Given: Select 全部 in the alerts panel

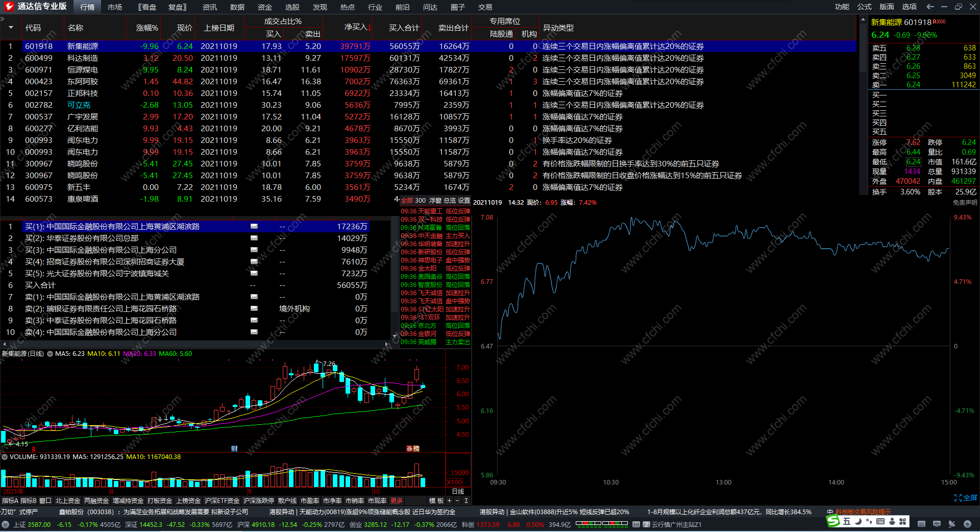Looking at the screenshot, I should click(x=407, y=201).
